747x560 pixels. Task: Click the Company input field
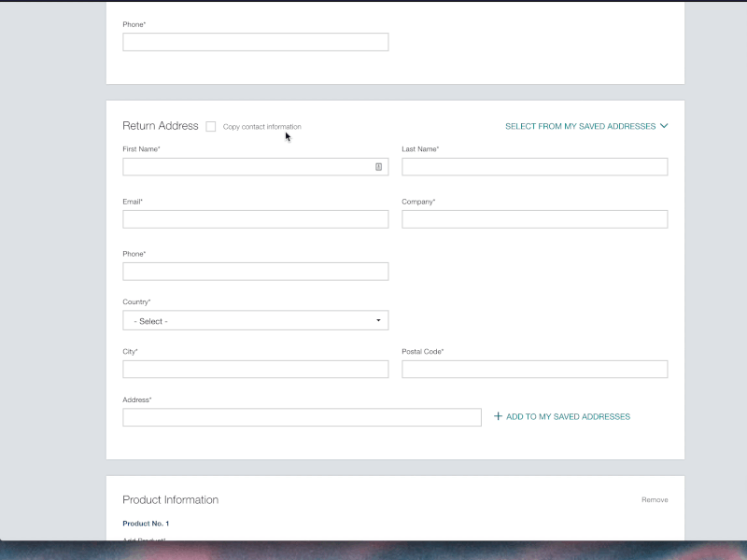(x=534, y=218)
